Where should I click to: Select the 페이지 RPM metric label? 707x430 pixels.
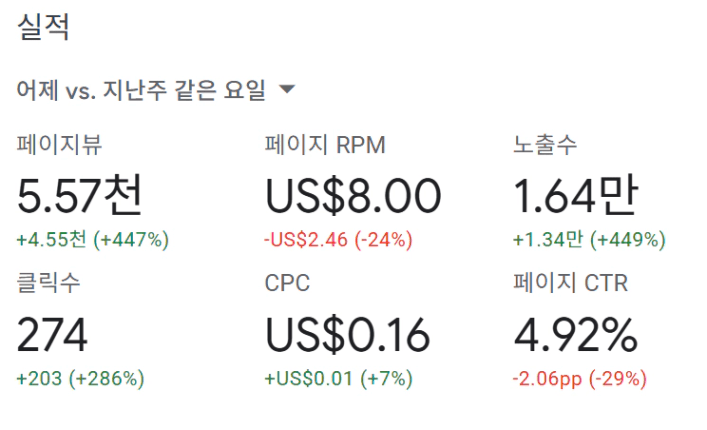[x=325, y=145]
